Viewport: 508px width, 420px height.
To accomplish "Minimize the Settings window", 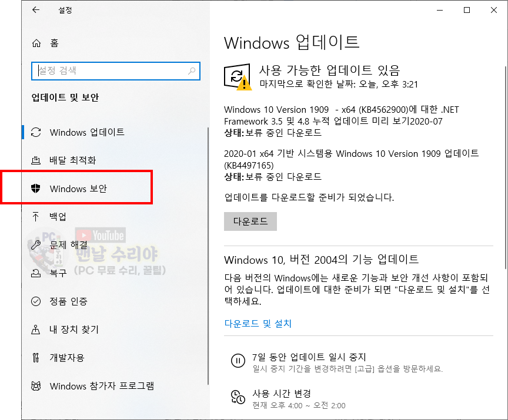I will tap(440, 10).
